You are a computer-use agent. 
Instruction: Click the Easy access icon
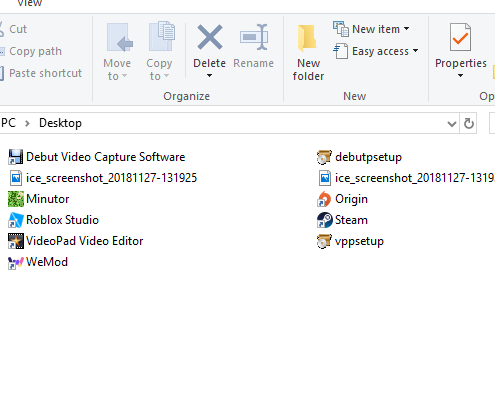tap(341, 51)
